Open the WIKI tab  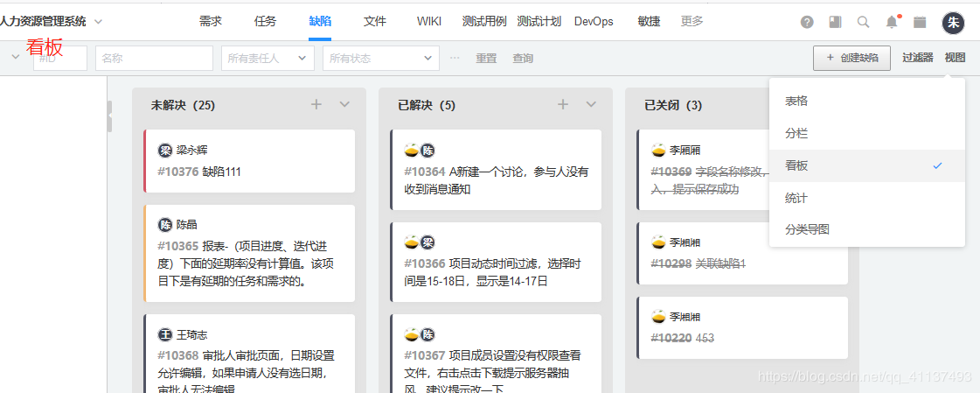[x=429, y=21]
